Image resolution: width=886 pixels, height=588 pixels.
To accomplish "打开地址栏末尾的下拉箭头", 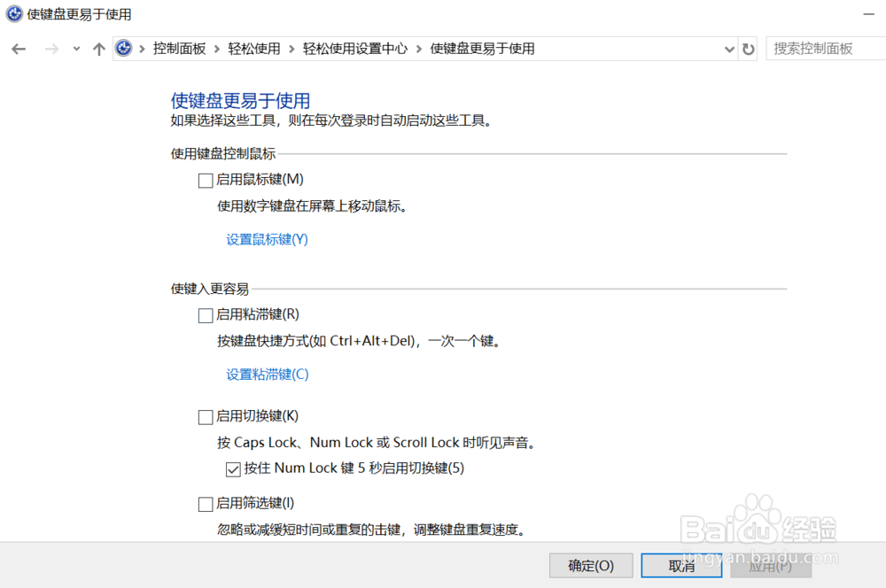I will click(x=729, y=49).
